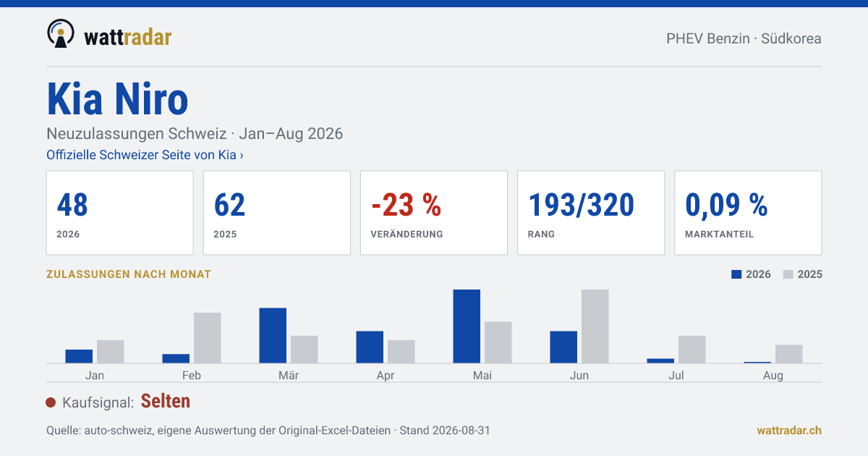
Task: Click the gray 2025 bar for Jun
Action: [x=595, y=326]
